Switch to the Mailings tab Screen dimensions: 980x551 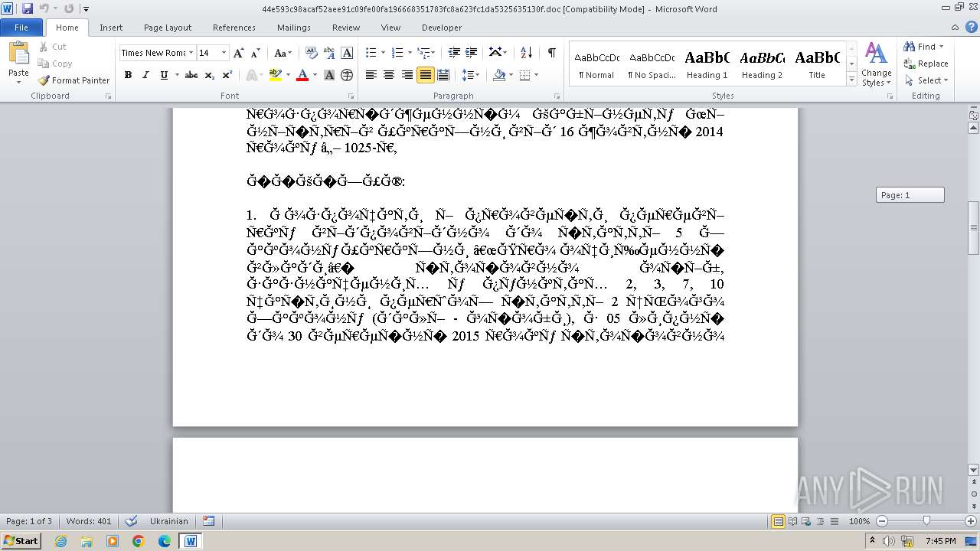(x=294, y=27)
